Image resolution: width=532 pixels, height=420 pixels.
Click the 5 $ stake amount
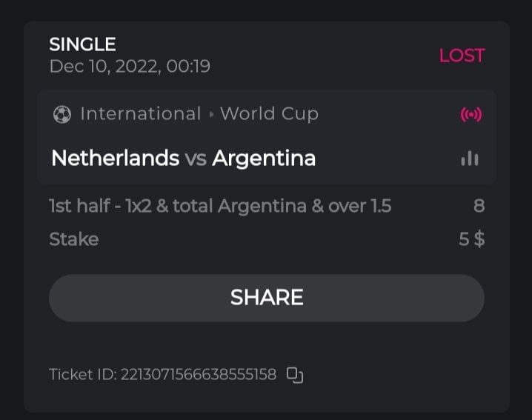click(x=471, y=239)
